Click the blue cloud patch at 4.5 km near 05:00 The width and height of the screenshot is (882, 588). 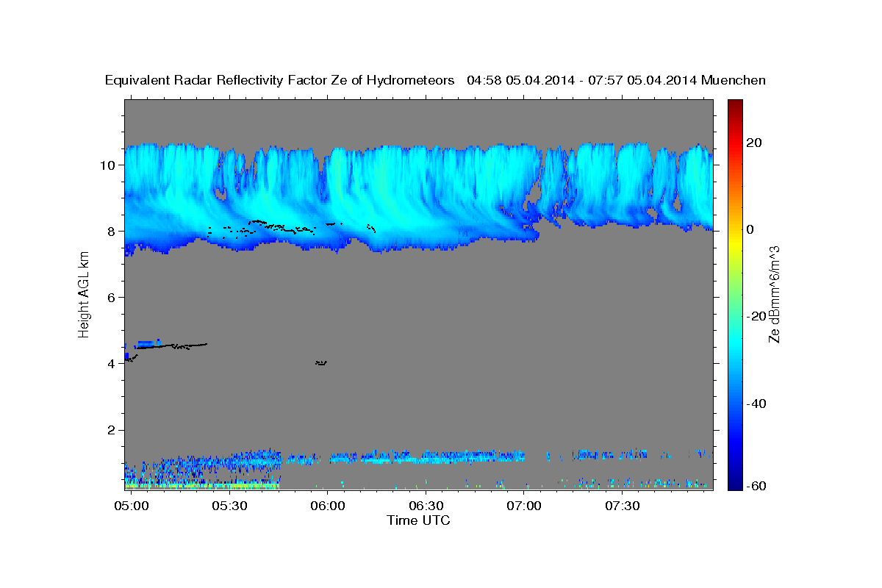149,343
